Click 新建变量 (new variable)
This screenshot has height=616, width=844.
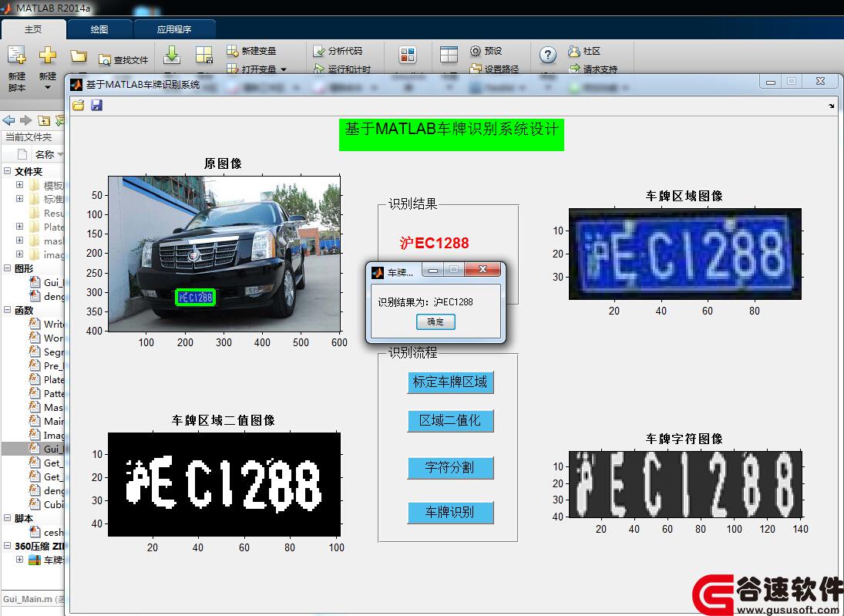(x=251, y=51)
